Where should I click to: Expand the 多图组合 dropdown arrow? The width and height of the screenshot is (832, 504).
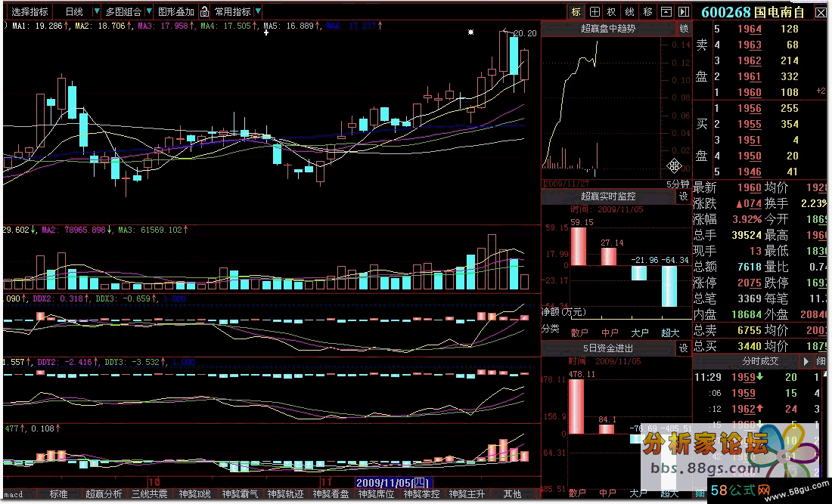point(148,11)
